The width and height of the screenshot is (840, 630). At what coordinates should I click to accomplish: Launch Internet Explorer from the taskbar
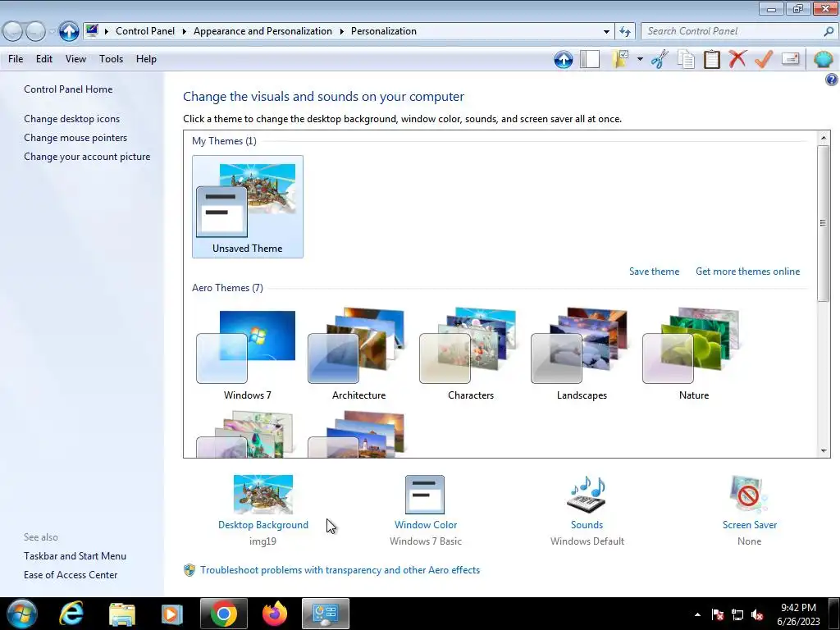tap(71, 614)
